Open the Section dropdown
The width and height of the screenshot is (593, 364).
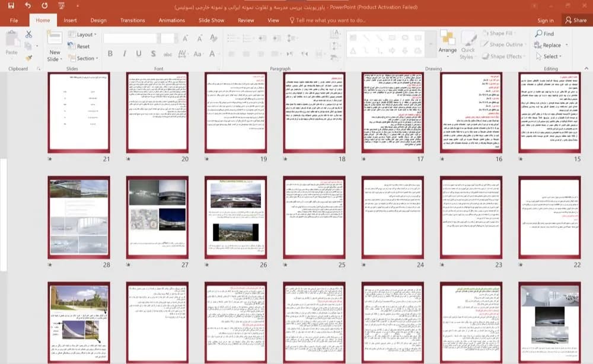(x=83, y=58)
